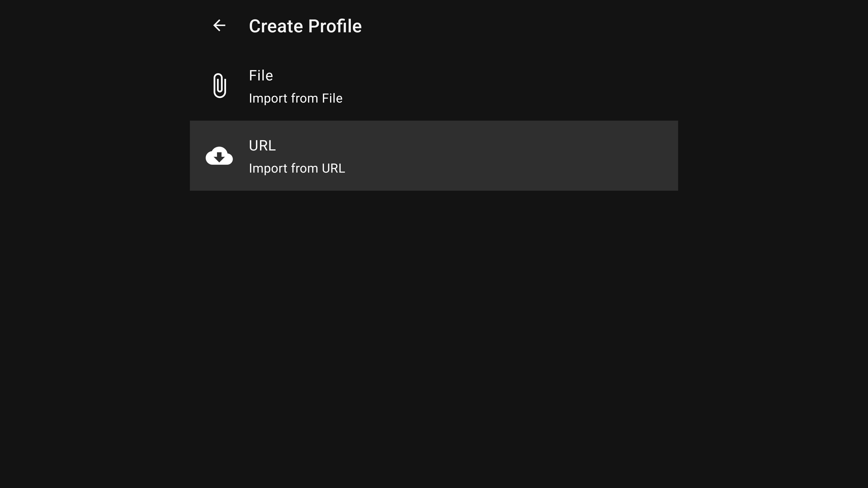This screenshot has height=488, width=868.
Task: Click the "Import from File" text
Action: point(295,98)
